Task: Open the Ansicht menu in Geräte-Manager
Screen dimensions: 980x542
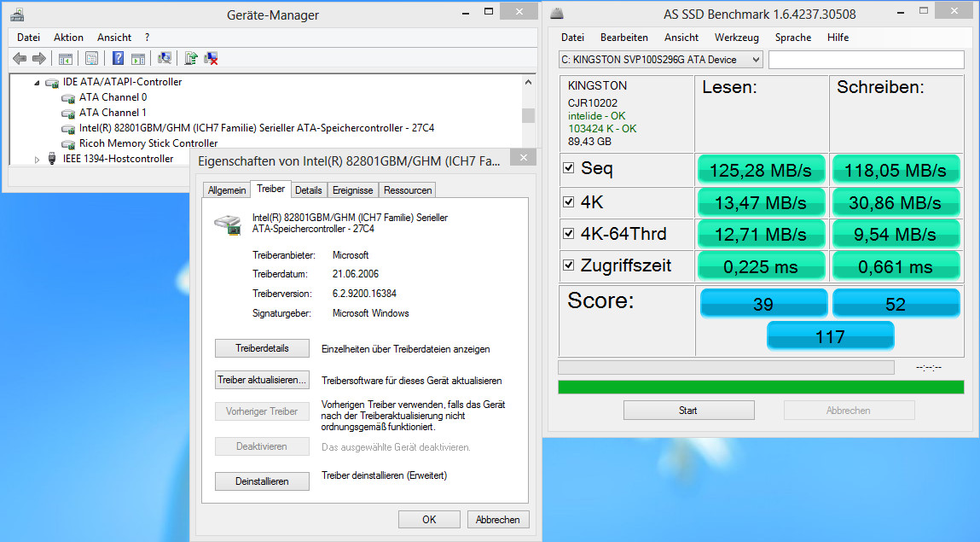Action: tap(114, 38)
